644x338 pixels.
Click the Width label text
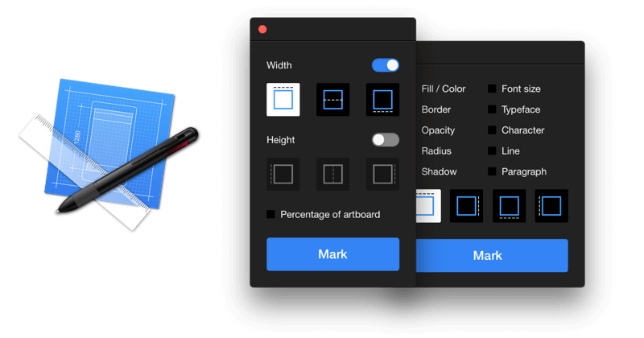pos(279,65)
